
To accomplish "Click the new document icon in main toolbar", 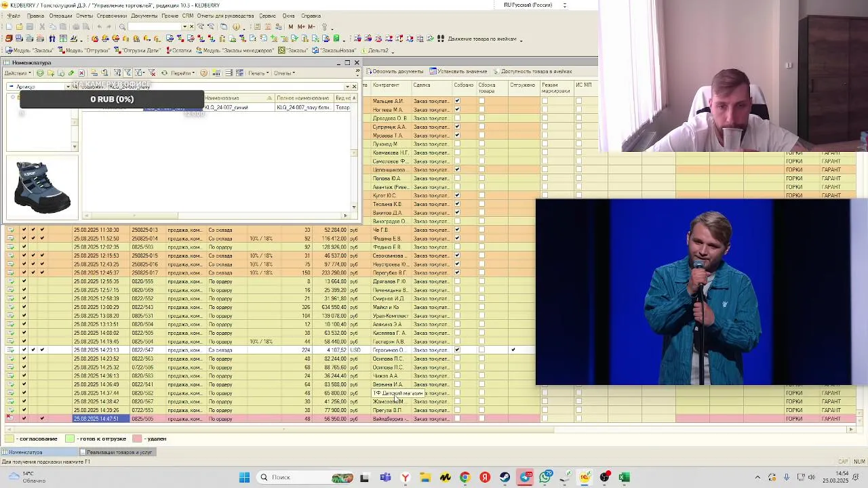I will coord(9,27).
